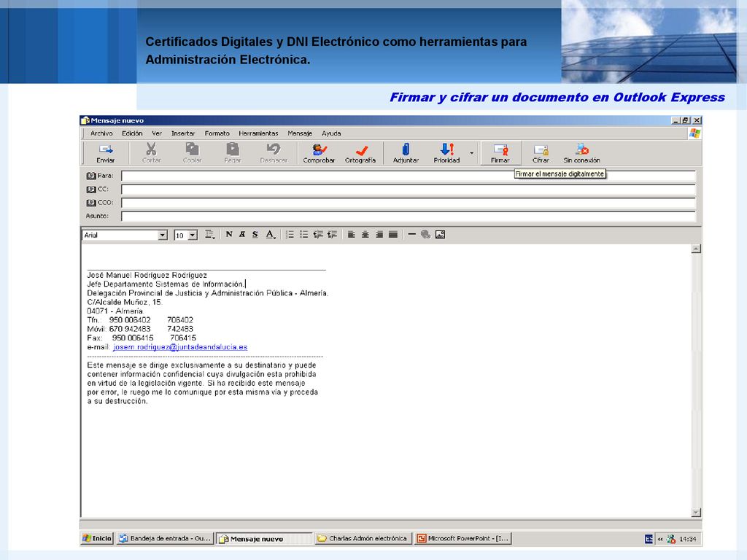Click the CCO address book button

coord(99,203)
